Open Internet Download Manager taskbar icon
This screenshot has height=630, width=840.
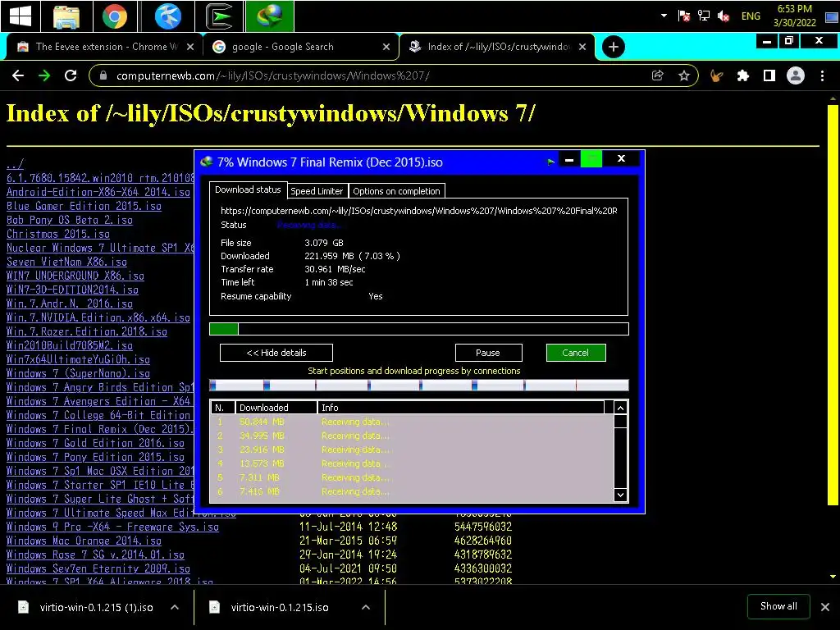coord(269,16)
